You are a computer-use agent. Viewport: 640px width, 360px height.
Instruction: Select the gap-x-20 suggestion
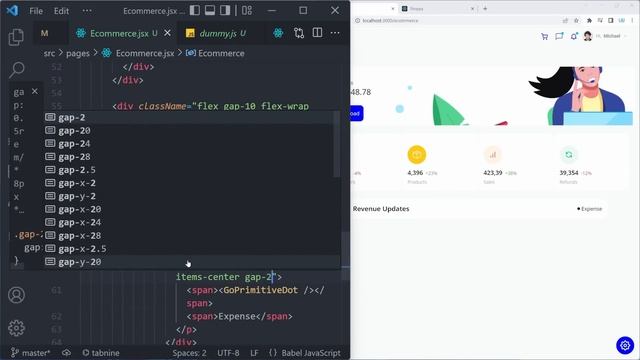(189, 209)
